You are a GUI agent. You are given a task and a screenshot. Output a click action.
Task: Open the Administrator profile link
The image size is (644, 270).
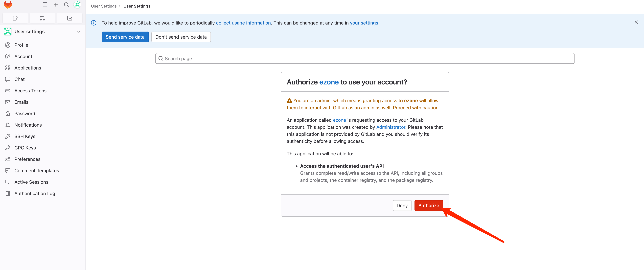click(390, 127)
